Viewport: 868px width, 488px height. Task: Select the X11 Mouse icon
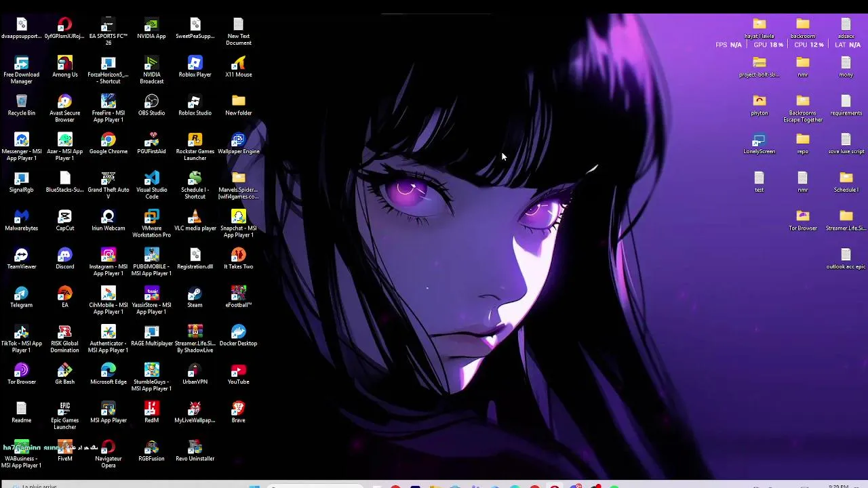238,67
